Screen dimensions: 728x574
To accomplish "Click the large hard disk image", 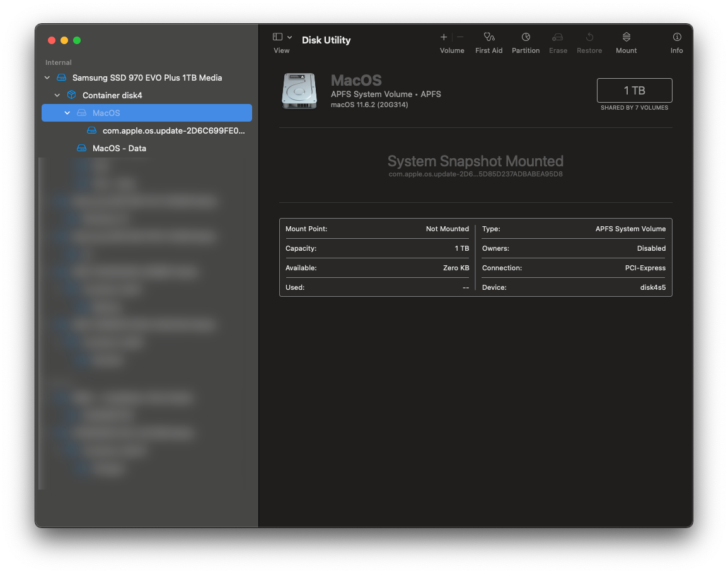I will pos(299,91).
